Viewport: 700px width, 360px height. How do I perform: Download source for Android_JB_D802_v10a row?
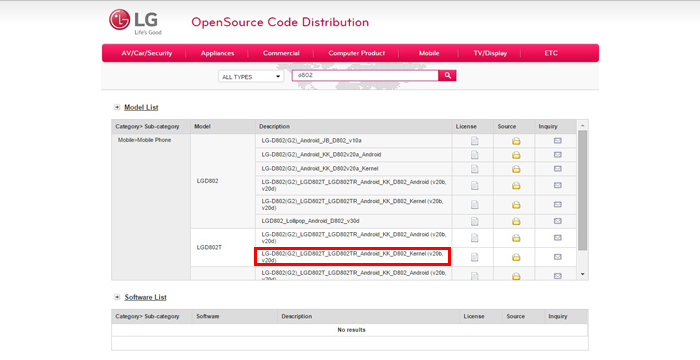click(x=516, y=141)
